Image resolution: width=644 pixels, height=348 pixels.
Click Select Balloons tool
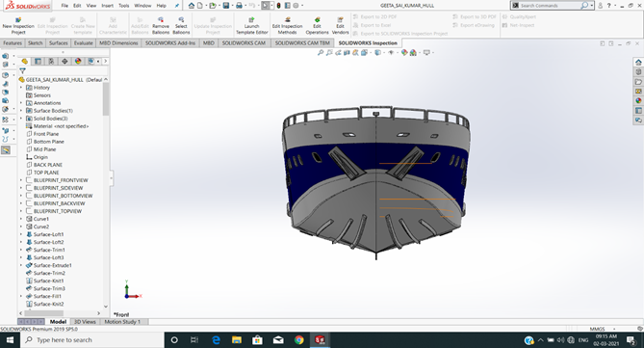click(181, 25)
